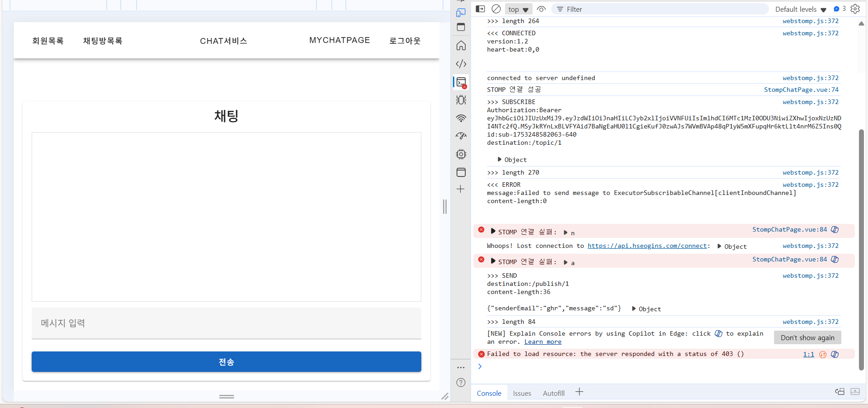Click the expand drawer icon at bottom right corner

coord(855,392)
